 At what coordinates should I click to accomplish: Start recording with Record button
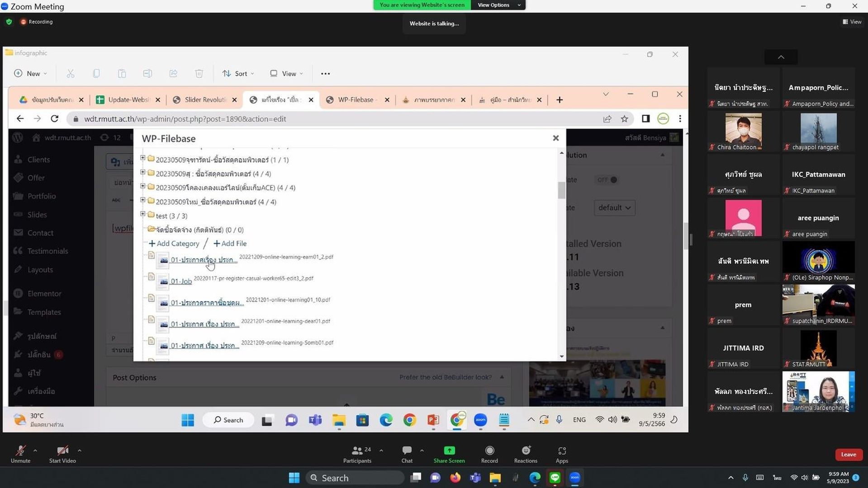click(489, 454)
